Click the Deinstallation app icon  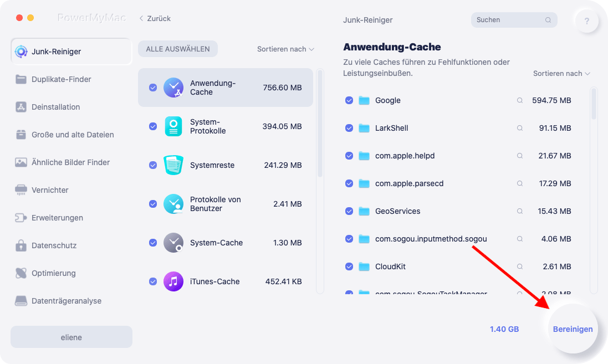pos(21,107)
